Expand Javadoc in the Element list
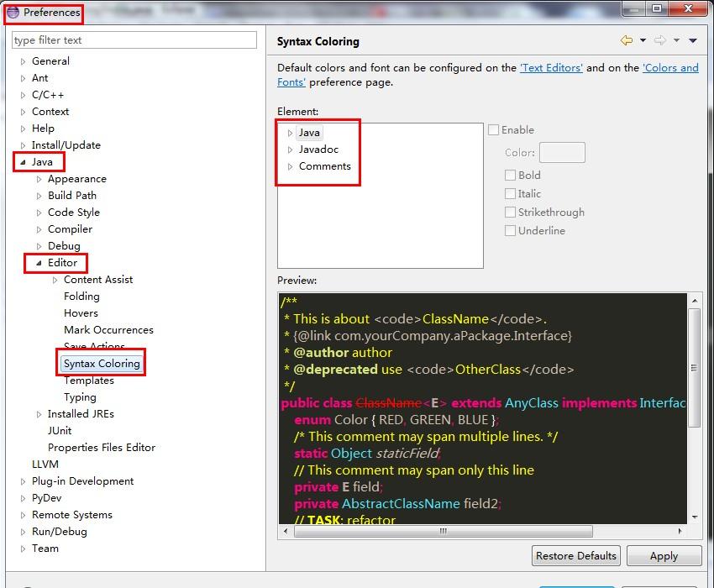 coord(290,150)
